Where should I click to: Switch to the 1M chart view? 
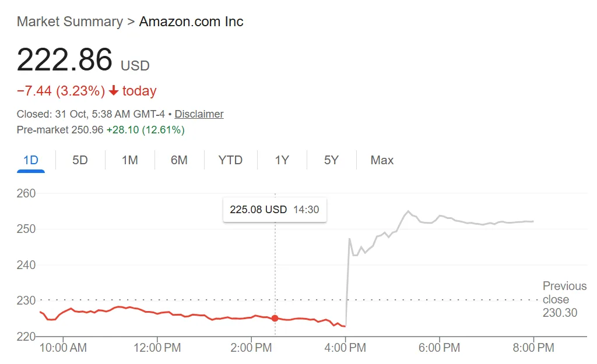pos(129,160)
